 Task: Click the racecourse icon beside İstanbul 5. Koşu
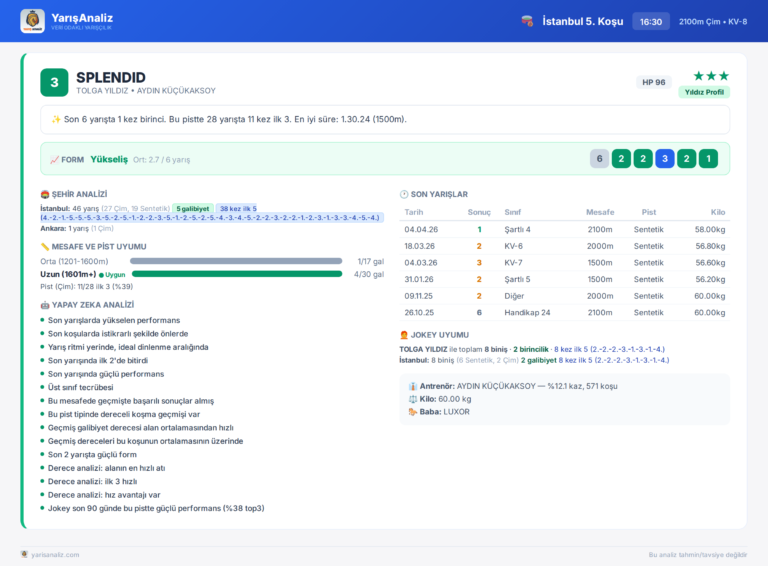[x=527, y=21]
